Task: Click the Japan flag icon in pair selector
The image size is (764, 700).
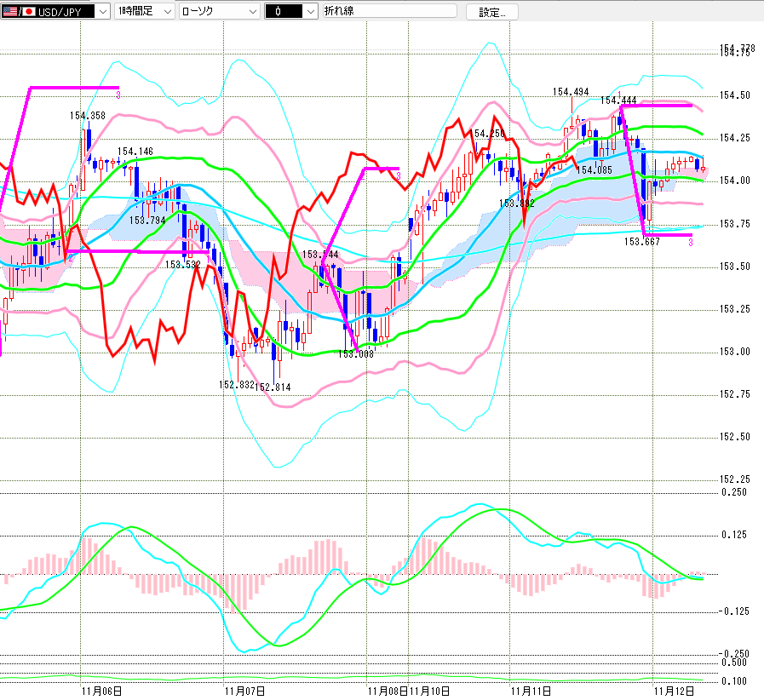Action: (29, 12)
